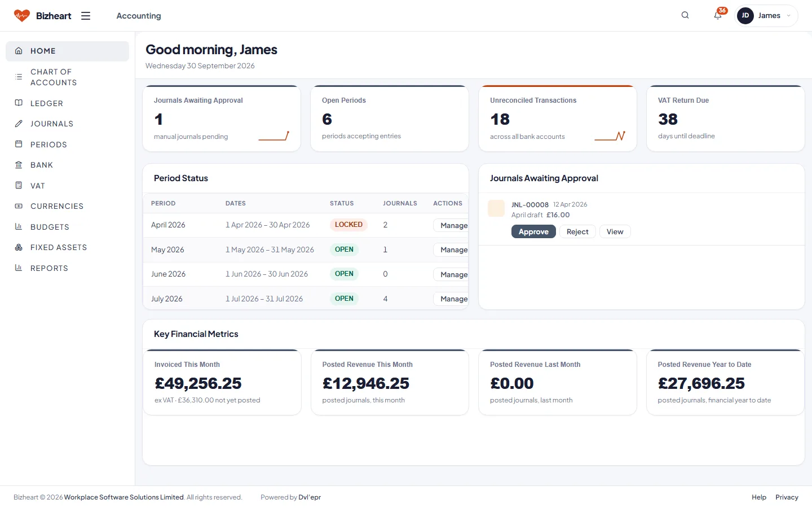This screenshot has width=812, height=508.
Task: Open the Privacy footer link
Action: pos(787,497)
